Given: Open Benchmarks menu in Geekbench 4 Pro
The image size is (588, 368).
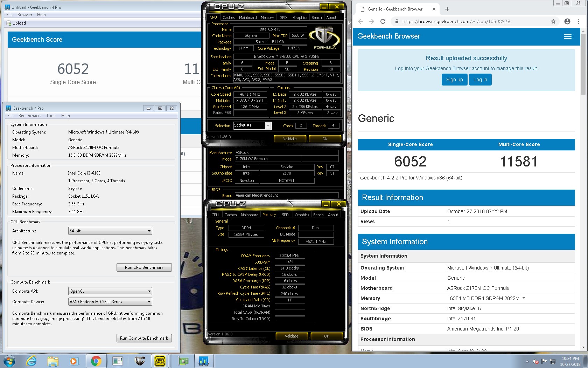Looking at the screenshot, I should point(30,116).
